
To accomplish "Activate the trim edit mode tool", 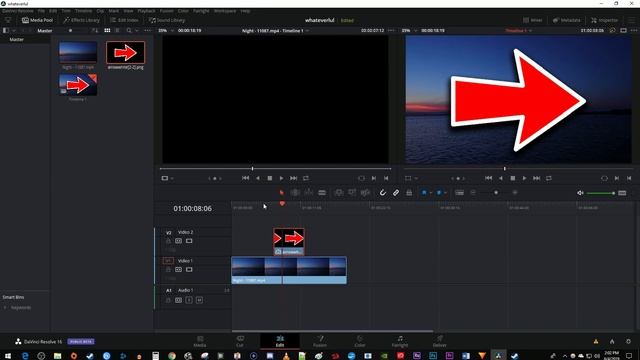I will (x=295, y=193).
